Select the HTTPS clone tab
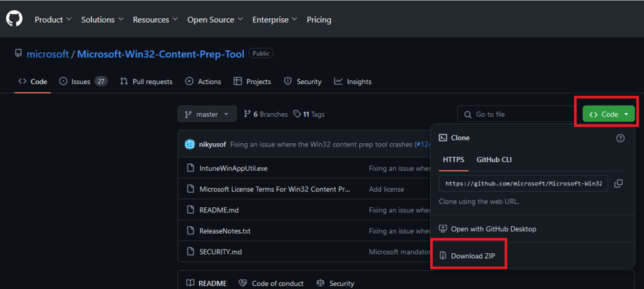The height and width of the screenshot is (289, 644). (453, 160)
